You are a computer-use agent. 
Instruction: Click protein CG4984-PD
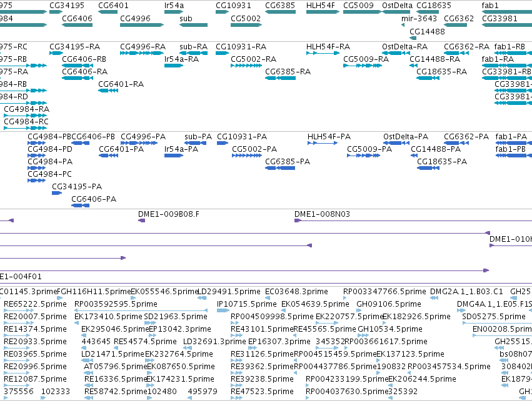pyautogui.click(x=36, y=156)
